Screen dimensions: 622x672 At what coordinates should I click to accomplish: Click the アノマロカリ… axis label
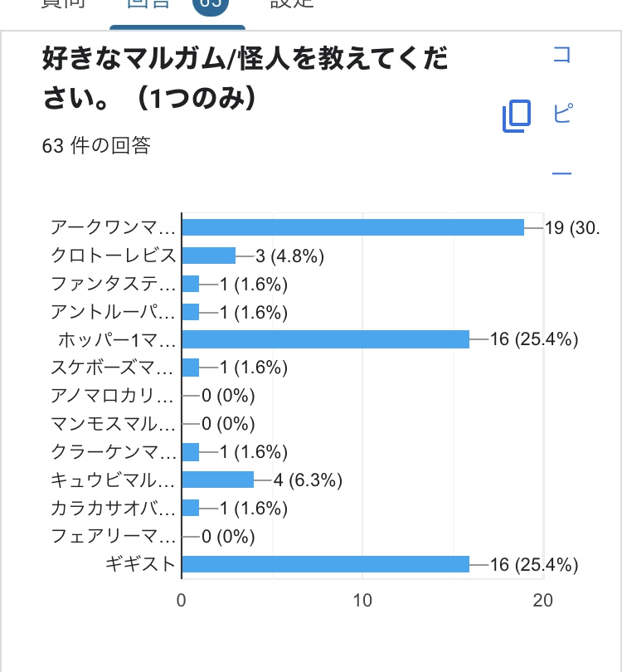pos(113,396)
